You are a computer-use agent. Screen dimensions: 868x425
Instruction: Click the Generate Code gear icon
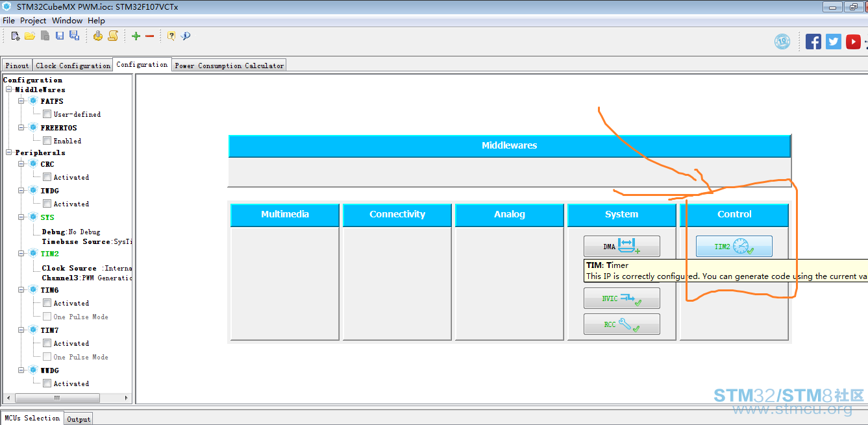(x=98, y=36)
